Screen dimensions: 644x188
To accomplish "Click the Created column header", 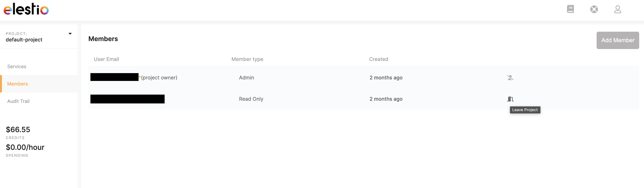I will (x=379, y=59).
